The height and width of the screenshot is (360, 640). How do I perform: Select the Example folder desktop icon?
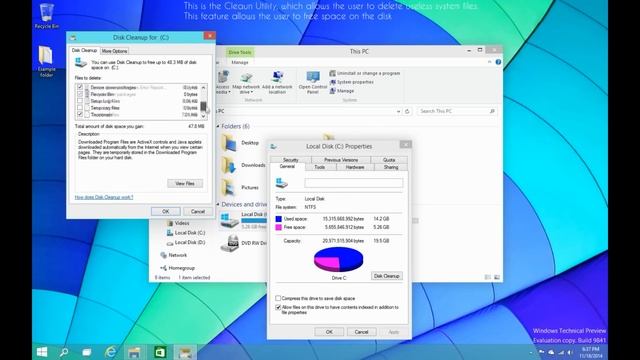[46, 61]
